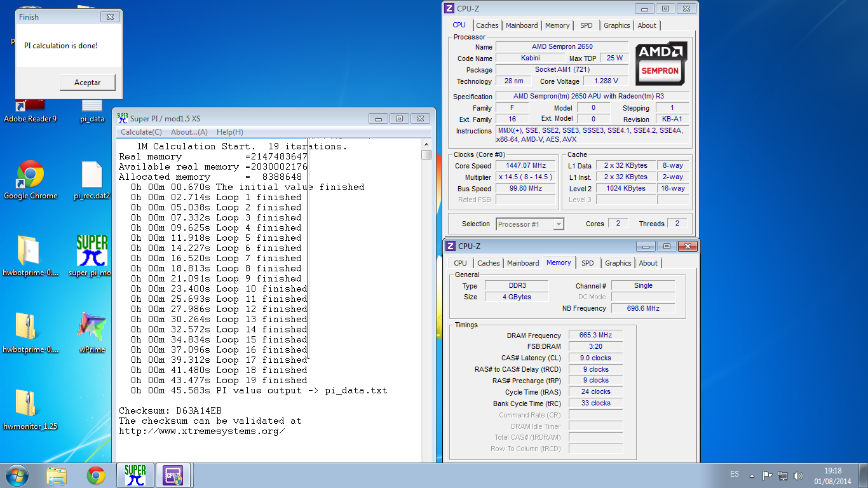Click Aceptar in the Finish dialog
868x488 pixels.
(88, 83)
